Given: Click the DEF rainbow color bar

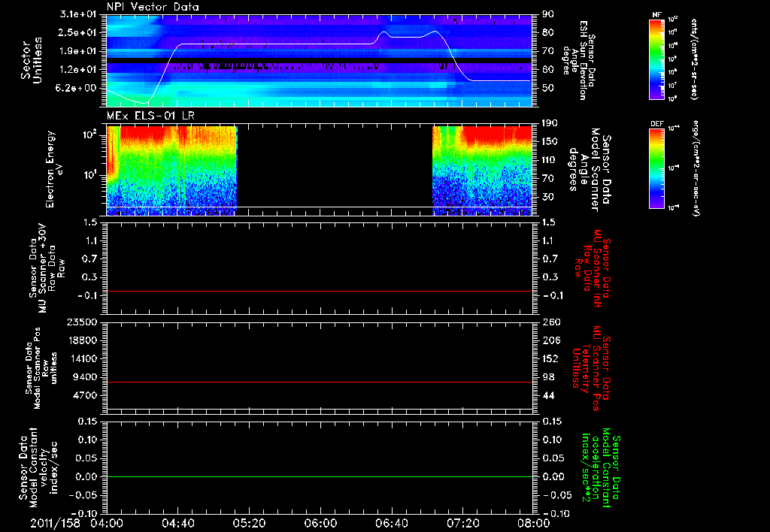Looking at the screenshot, I should pyautogui.click(x=657, y=168).
